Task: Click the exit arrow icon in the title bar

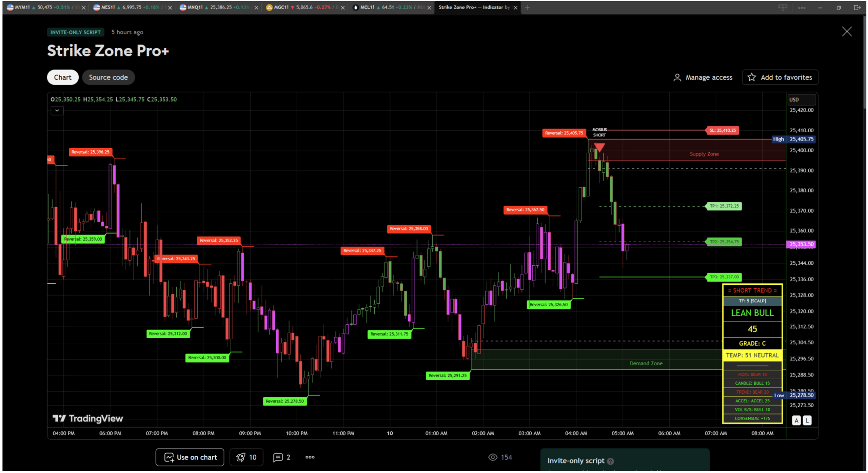Action: pos(857,7)
